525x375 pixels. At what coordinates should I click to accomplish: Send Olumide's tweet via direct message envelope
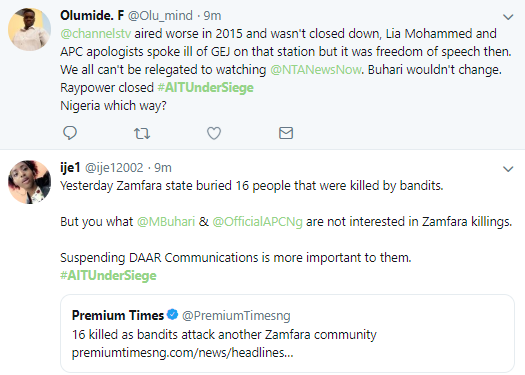pyautogui.click(x=286, y=133)
